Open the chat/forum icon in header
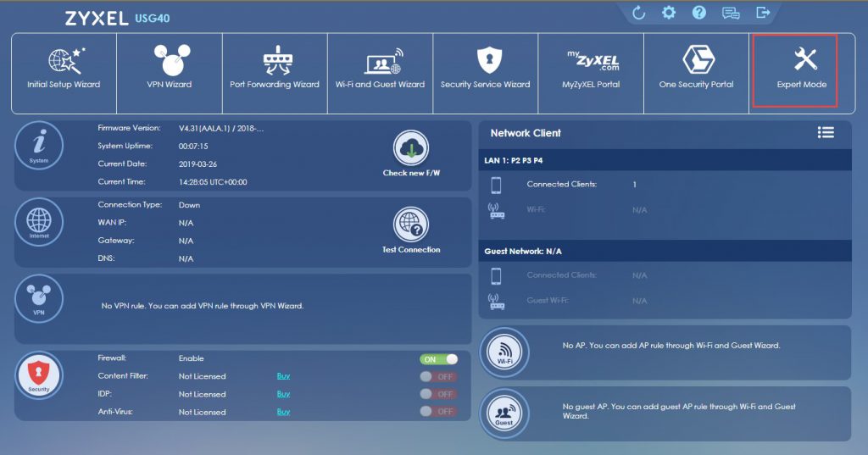Image resolution: width=868 pixels, height=455 pixels. coord(731,13)
